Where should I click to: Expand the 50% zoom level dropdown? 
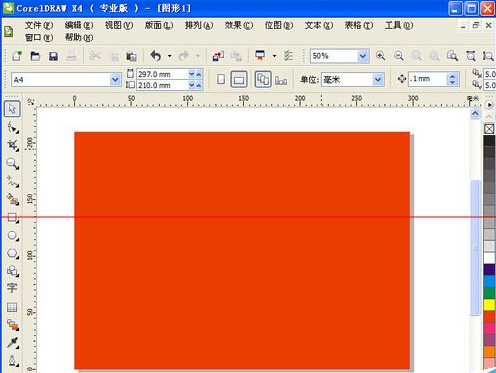pyautogui.click(x=363, y=56)
